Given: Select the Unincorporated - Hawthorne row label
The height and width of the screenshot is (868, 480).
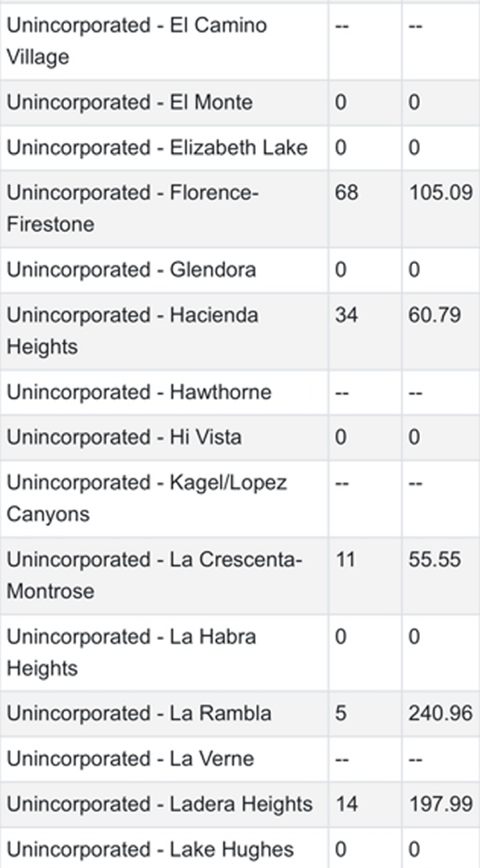Looking at the screenshot, I should 139,393.
